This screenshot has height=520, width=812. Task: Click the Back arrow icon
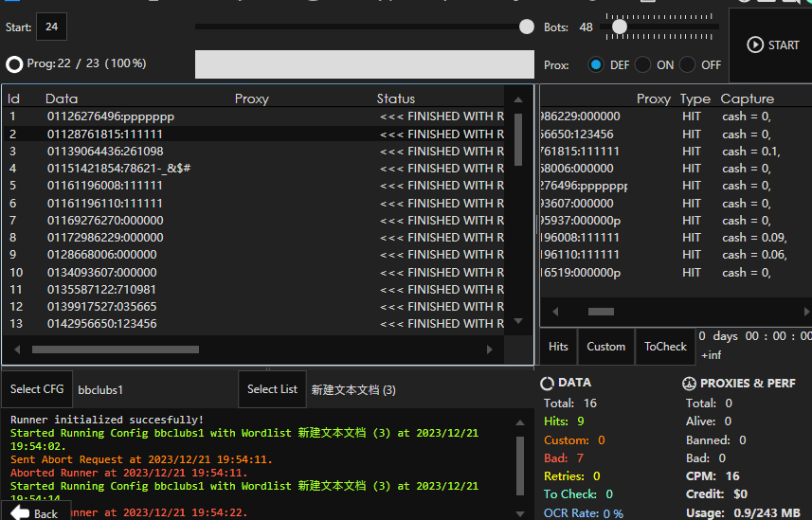click(17, 513)
